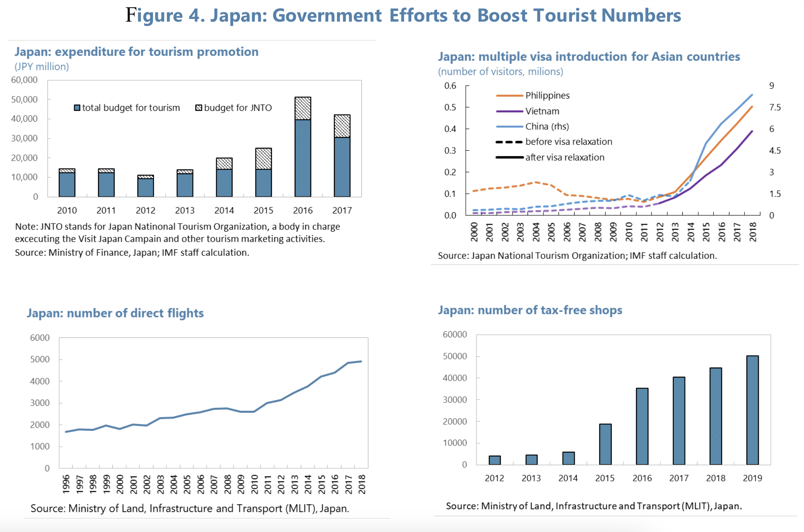
Task: Toggle the Vietnam series visibility
Action: pyautogui.click(x=542, y=111)
